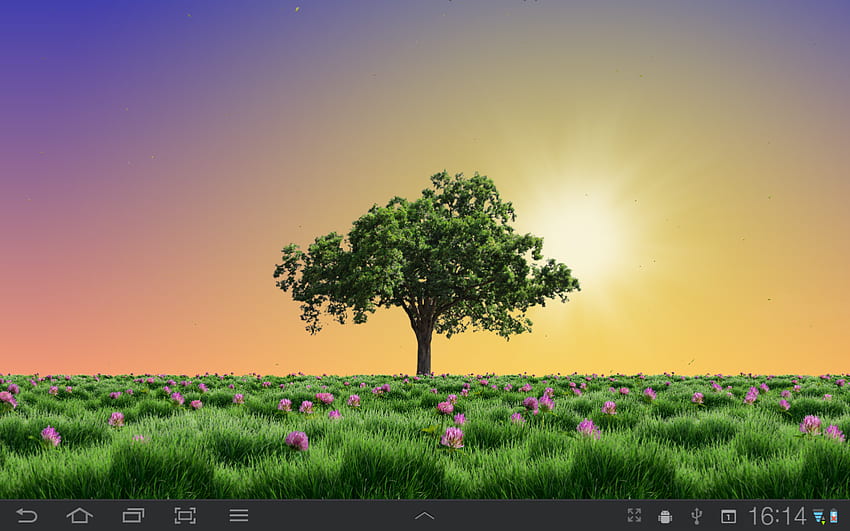Check the Wi-Fi signal status icon
The height and width of the screenshot is (531, 850).
point(819,516)
